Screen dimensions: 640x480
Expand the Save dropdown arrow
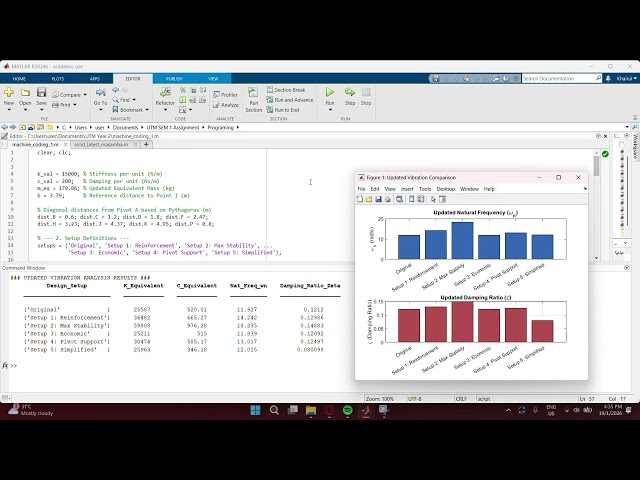(x=41, y=110)
